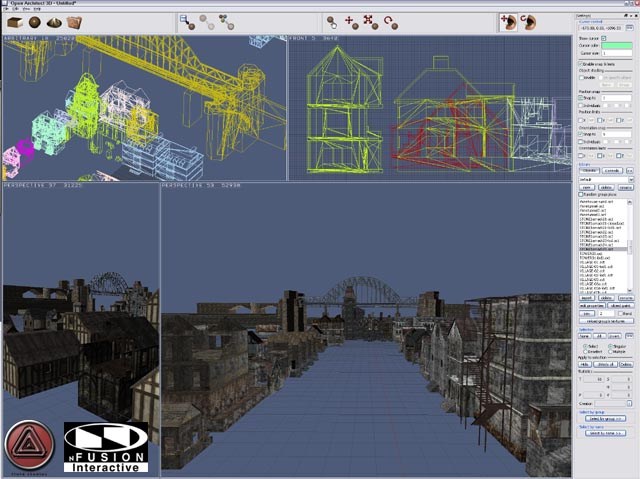Image resolution: width=640 pixels, height=479 pixels.
Task: Click the new group button
Action: coord(587,187)
